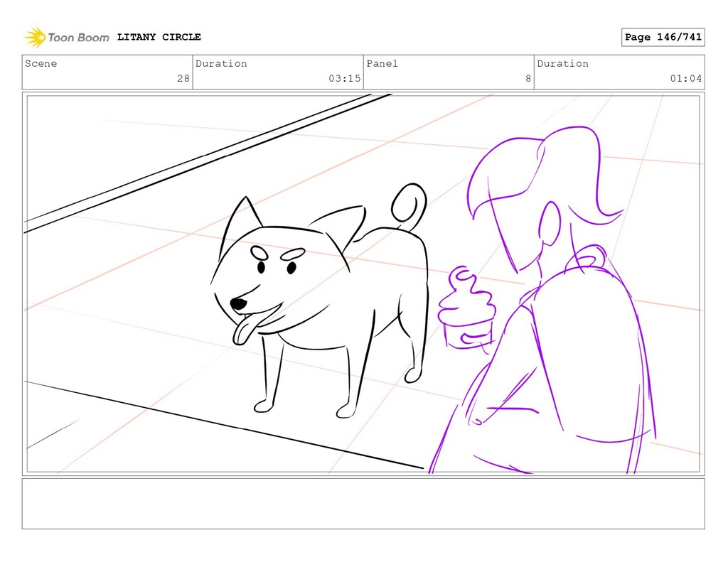Image resolution: width=728 pixels, height=562 pixels.
Task: Click the empty notes box below panel
Action: (363, 504)
